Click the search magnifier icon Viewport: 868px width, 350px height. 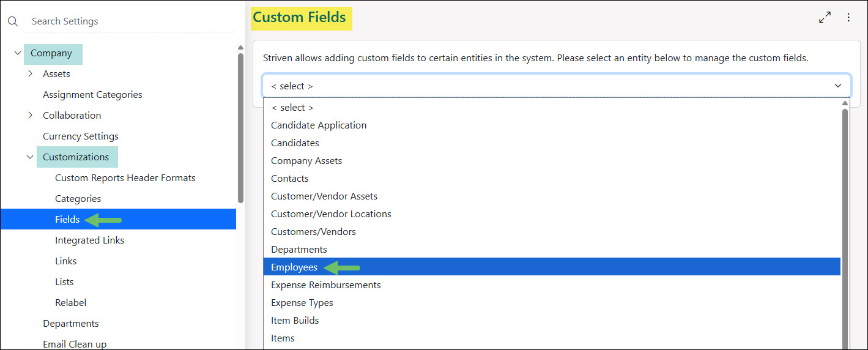13,21
